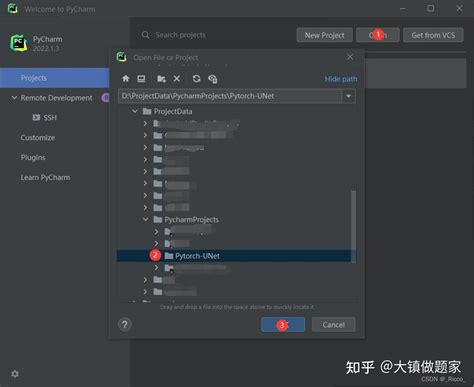Collapse the PycharmProjects folder chevron
Screen dimensions: 474x387
click(146, 219)
